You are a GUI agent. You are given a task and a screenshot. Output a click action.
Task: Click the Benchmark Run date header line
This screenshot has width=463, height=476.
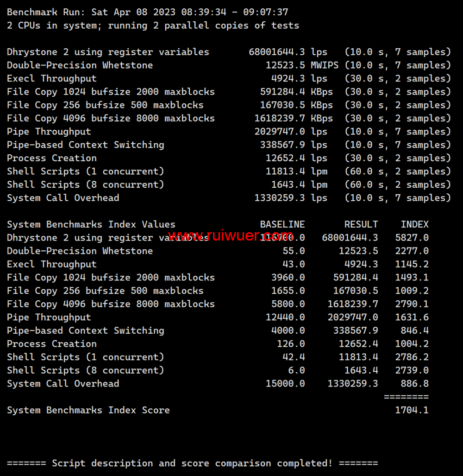[x=147, y=12]
